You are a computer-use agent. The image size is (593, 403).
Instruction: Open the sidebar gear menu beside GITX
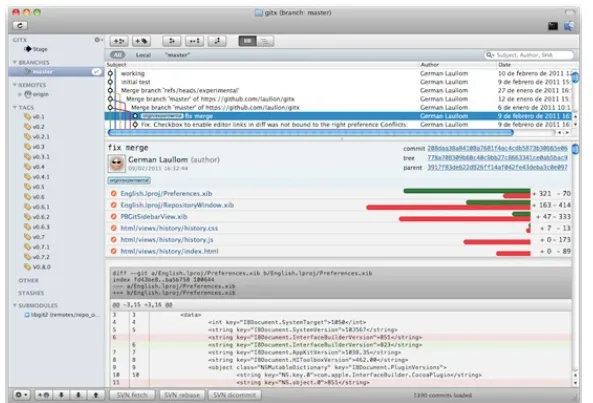point(98,40)
